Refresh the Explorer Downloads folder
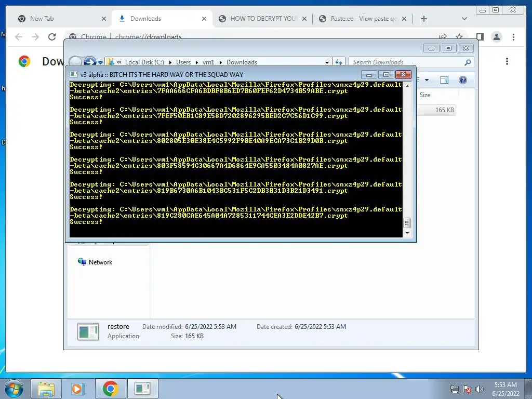532x399 pixels. [339, 62]
